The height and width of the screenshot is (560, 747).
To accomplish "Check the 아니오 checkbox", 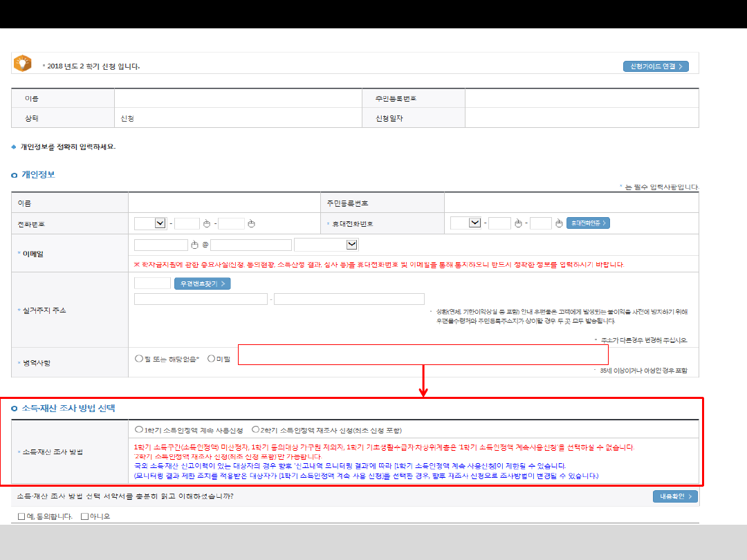I will click(x=84, y=516).
